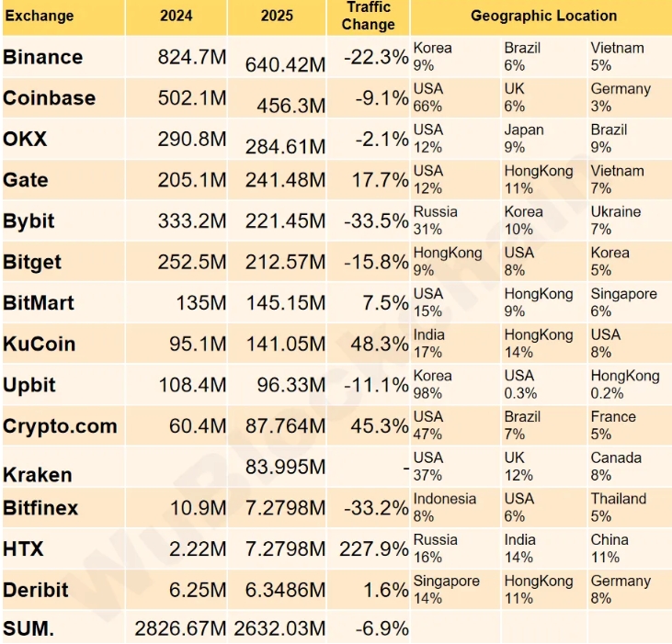This screenshot has width=672, height=644.
Task: Click the Coinbase exchange name
Action: 49,98
